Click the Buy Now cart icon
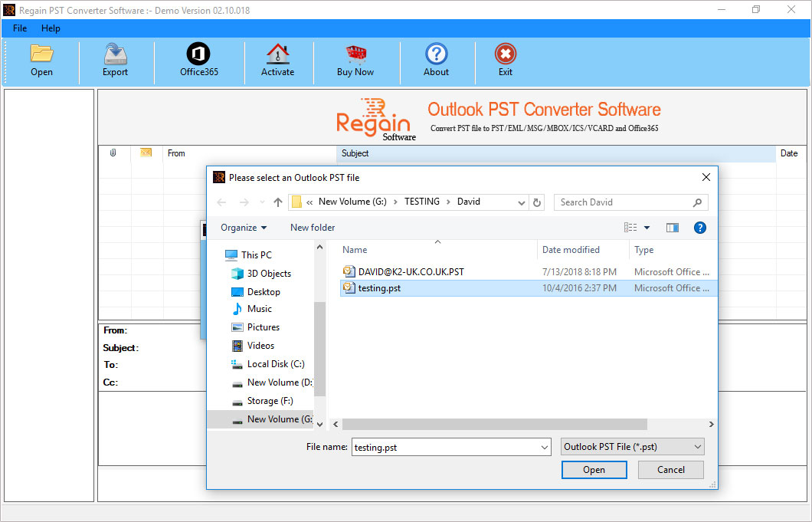This screenshot has height=522, width=812. click(355, 54)
